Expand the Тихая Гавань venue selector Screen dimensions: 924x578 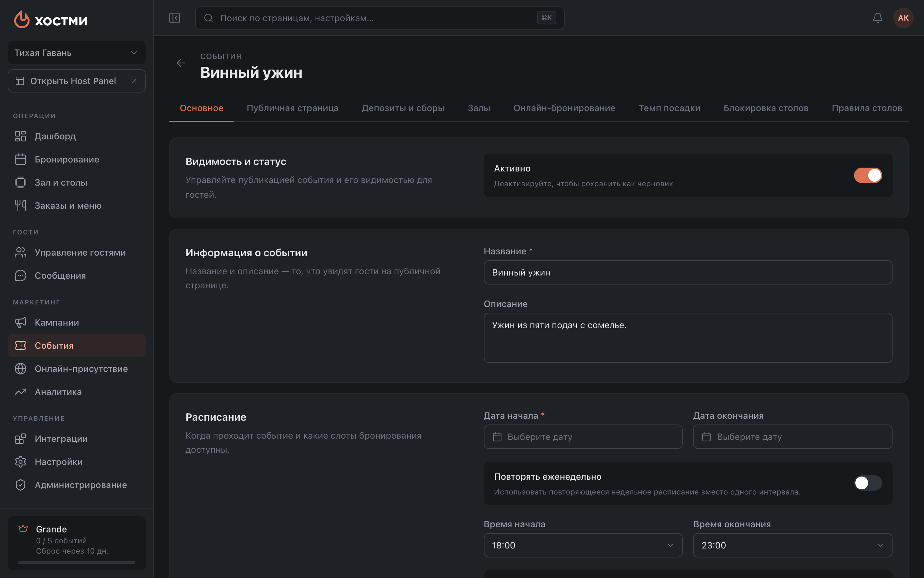coord(76,53)
